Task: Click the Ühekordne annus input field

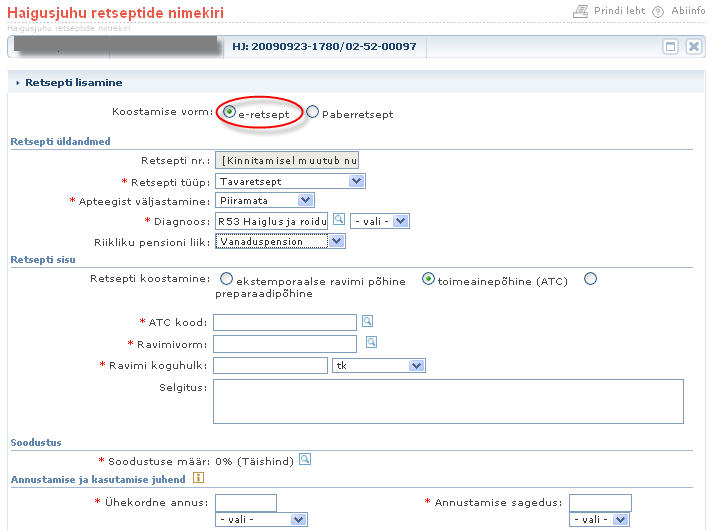Action: coord(246,502)
